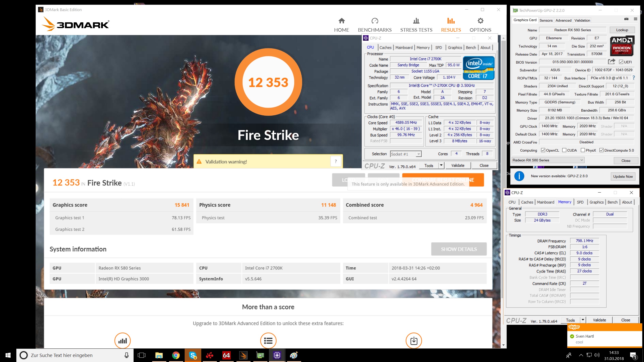Click the 3DMark vertical scrollbar up arrow
644x362 pixels.
[x=503, y=38]
